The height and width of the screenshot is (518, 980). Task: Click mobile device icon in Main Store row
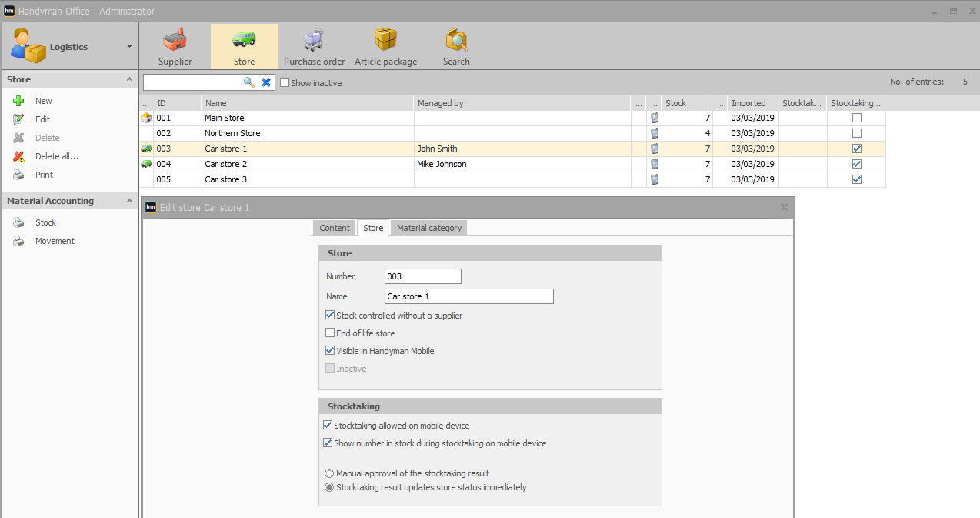(x=655, y=118)
